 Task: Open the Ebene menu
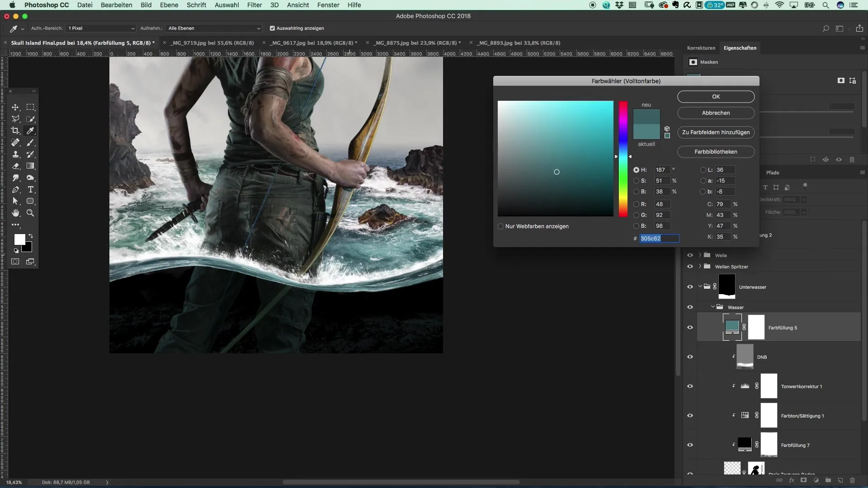point(169,5)
